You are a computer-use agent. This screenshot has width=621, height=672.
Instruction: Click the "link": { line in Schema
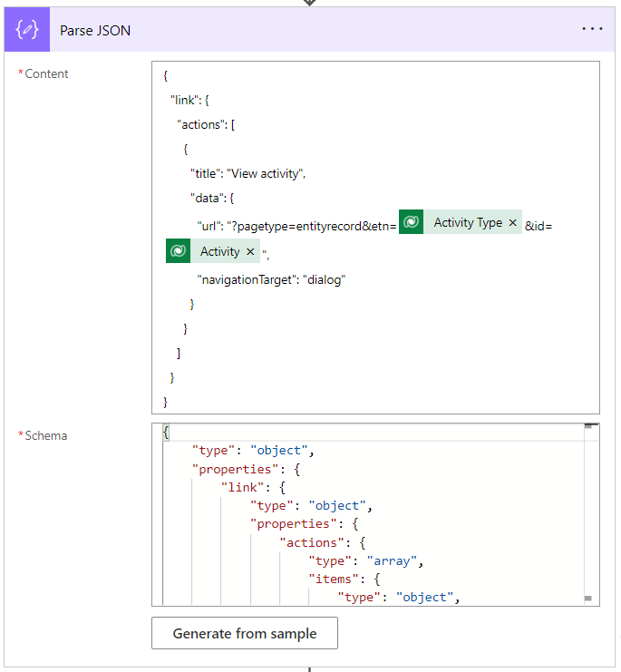point(253,487)
